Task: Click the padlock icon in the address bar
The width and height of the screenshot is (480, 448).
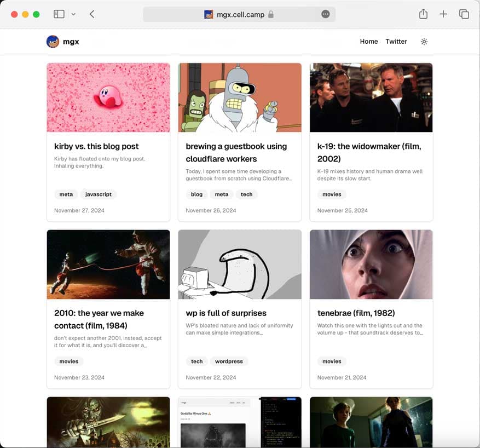Action: pyautogui.click(x=271, y=15)
